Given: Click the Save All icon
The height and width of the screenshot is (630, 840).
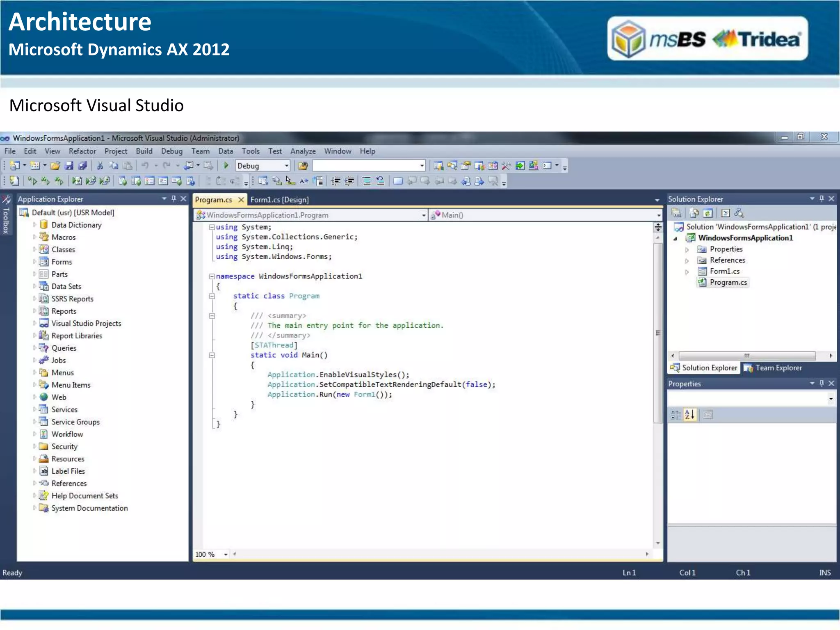Looking at the screenshot, I should (82, 166).
